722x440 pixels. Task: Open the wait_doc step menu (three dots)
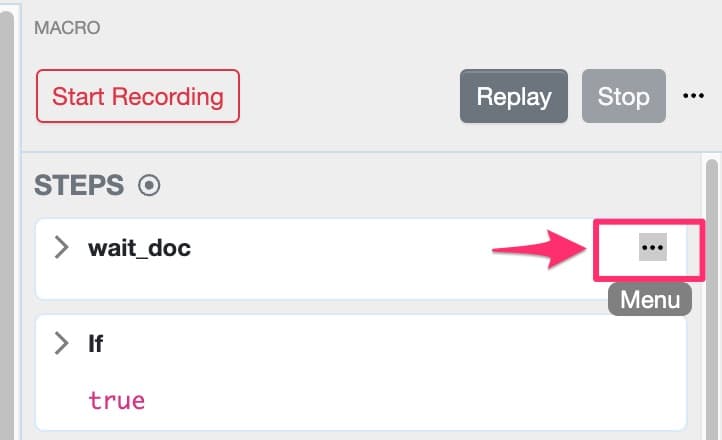652,247
